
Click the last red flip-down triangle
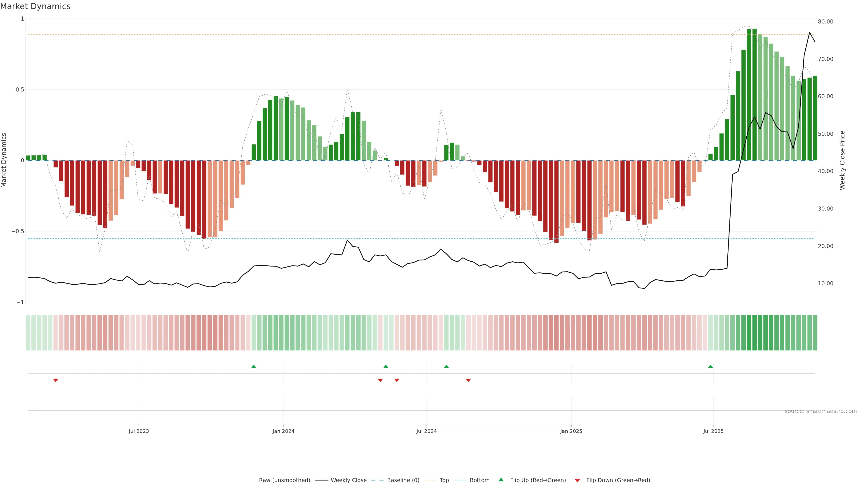coord(468,380)
